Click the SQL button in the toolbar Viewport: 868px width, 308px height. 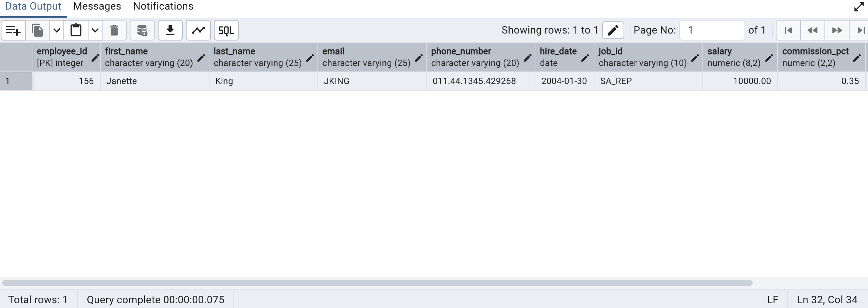[226, 30]
